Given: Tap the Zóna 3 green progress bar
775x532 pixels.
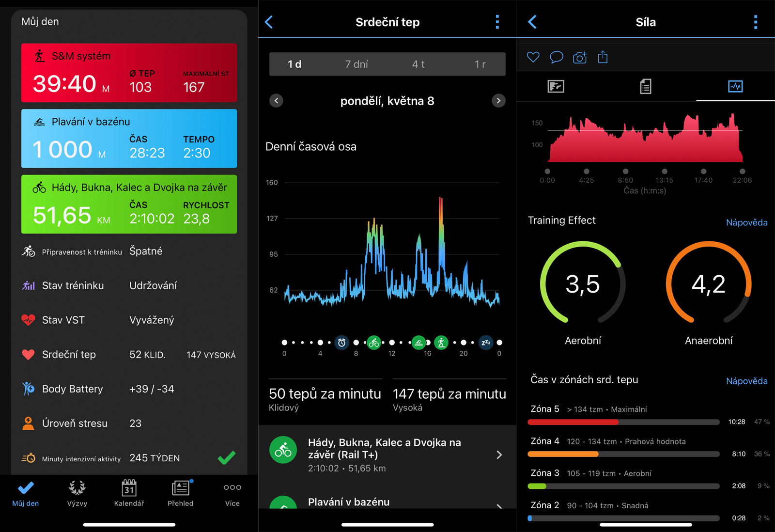Looking at the screenshot, I should [623, 486].
